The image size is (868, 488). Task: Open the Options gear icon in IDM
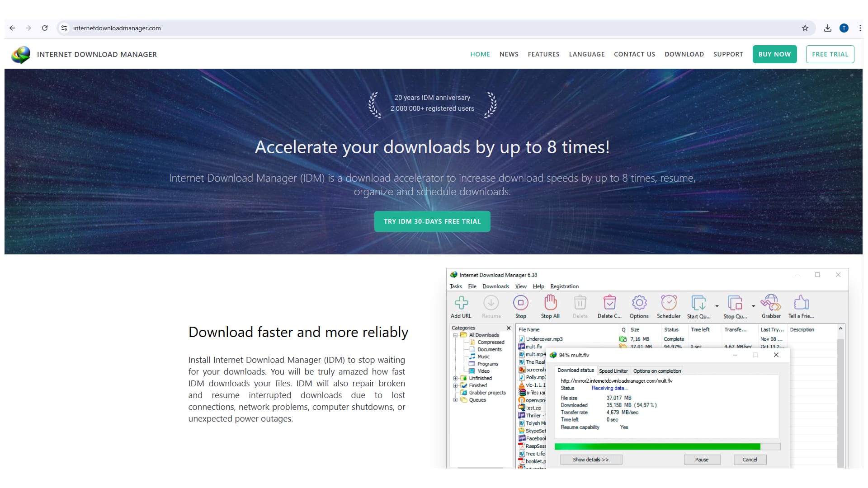click(x=639, y=303)
